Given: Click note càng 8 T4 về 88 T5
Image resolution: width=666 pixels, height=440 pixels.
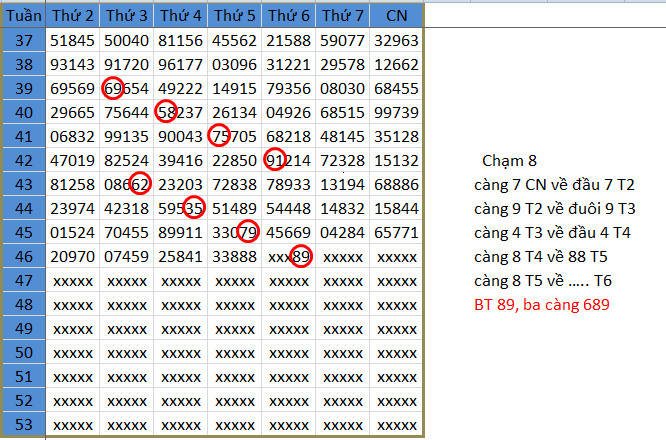Looking at the screenshot, I should (541, 257).
